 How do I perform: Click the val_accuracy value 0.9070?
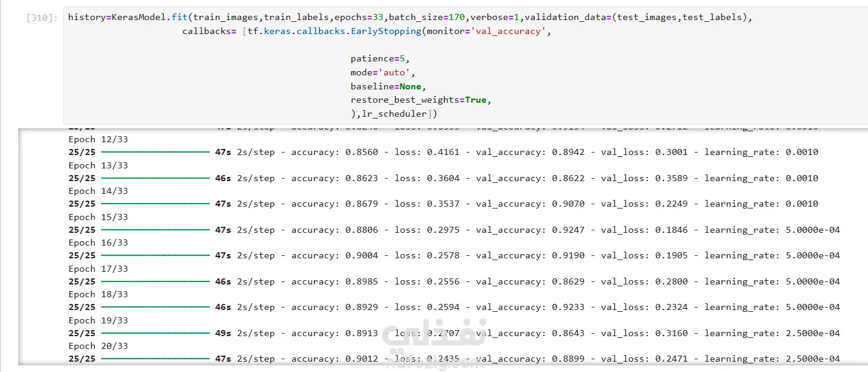[x=568, y=204]
